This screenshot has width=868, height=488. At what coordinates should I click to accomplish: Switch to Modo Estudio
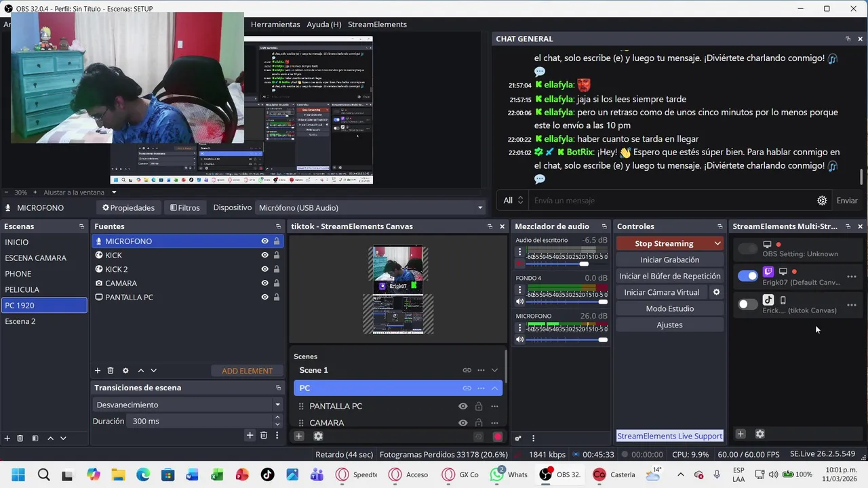coord(669,308)
